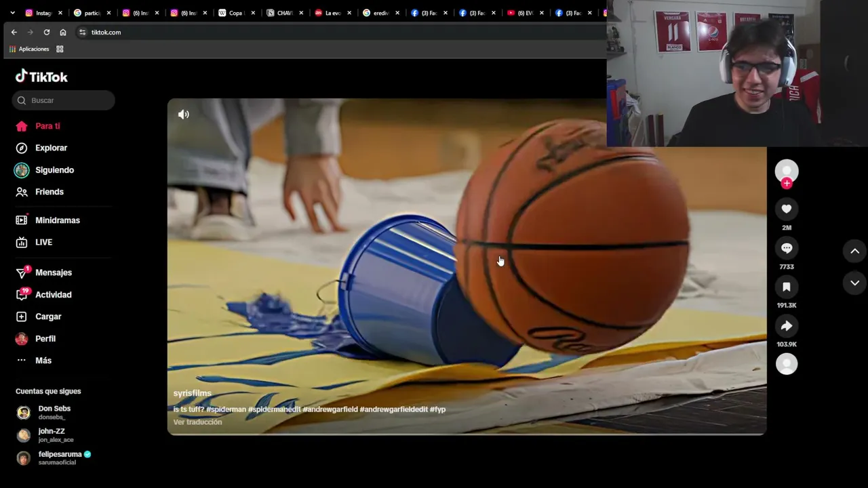Click the Buscar search field
The image size is (868, 488).
click(x=64, y=100)
